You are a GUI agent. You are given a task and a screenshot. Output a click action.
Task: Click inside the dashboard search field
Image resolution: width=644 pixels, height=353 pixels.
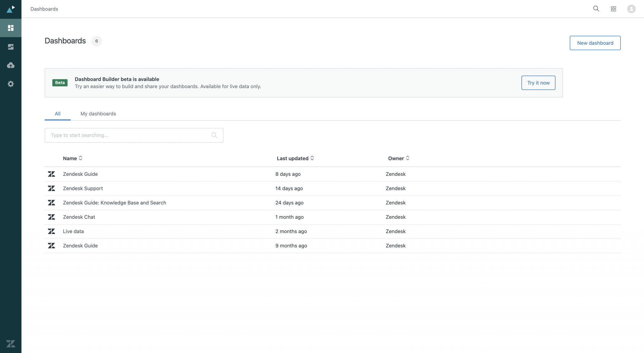126,135
